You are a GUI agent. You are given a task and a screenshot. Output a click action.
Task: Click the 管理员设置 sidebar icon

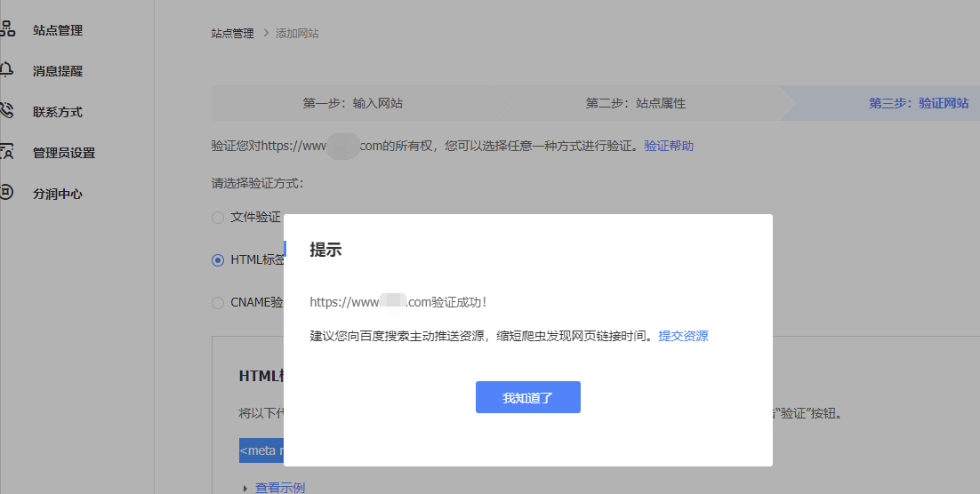(x=7, y=152)
